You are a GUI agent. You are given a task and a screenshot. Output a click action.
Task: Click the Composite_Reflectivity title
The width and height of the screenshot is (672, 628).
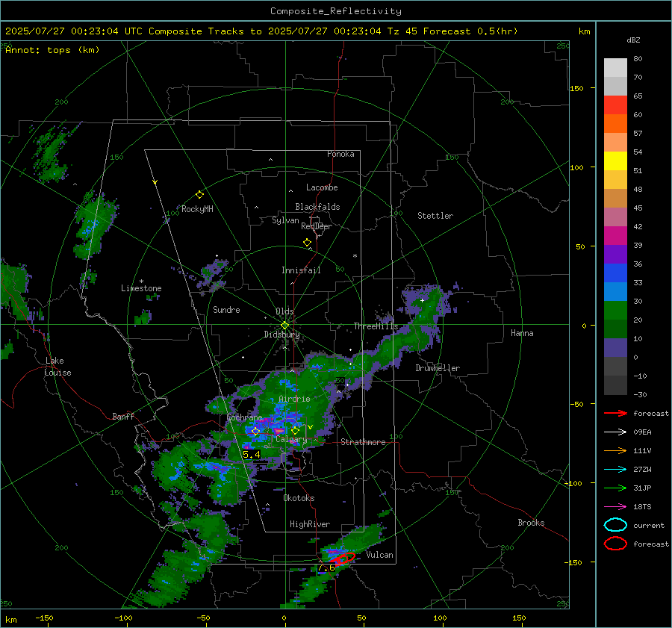[x=335, y=11]
